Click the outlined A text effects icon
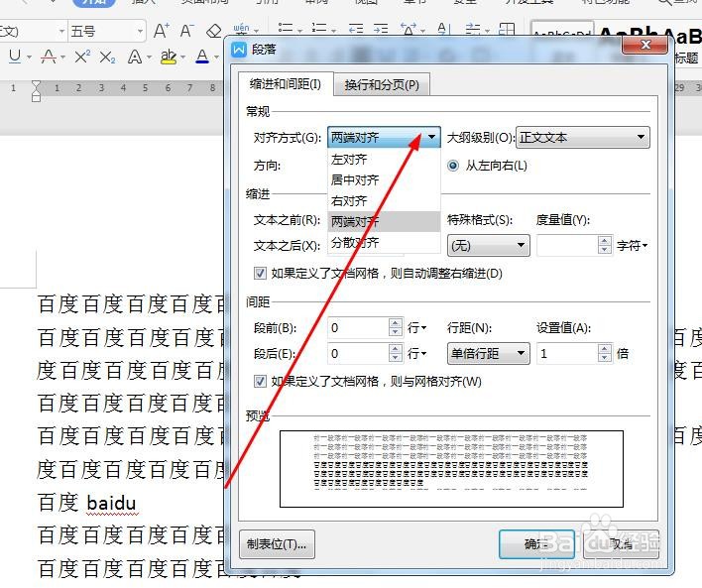This screenshot has height=588, width=702. 135,57
